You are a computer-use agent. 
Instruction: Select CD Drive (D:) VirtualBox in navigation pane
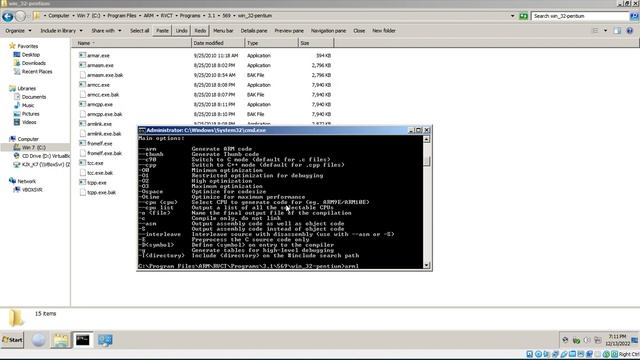coord(45,156)
